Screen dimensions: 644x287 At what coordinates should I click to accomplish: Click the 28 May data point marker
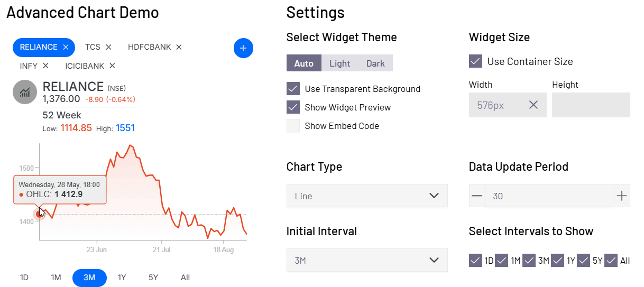point(39,214)
